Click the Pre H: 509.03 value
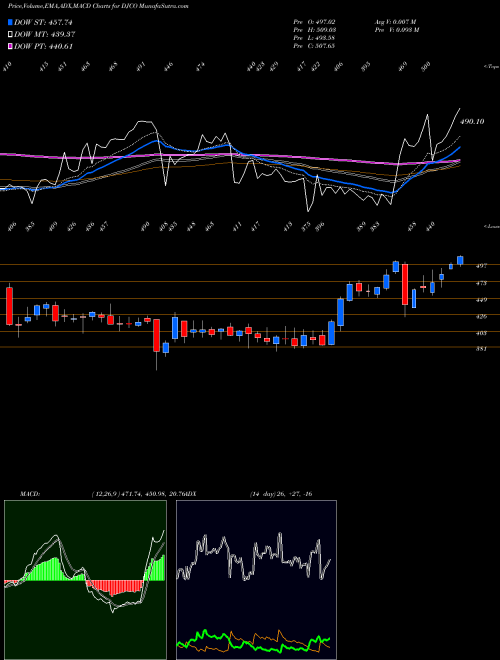 point(314,29)
